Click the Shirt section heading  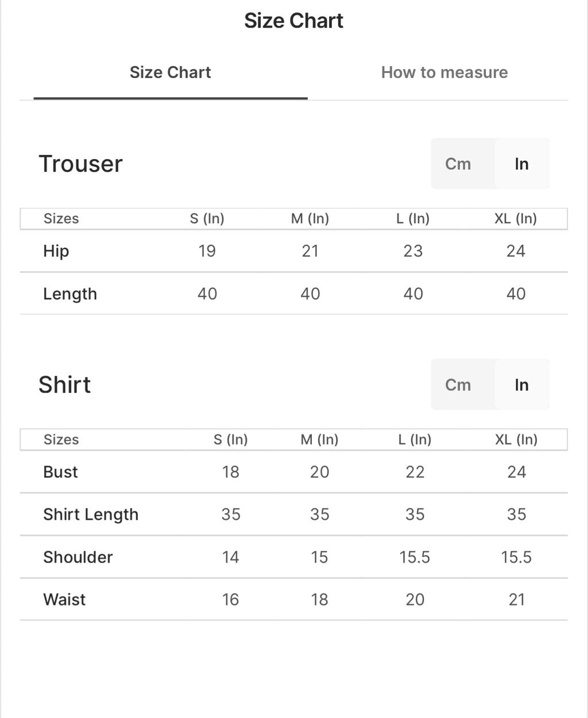pos(64,385)
